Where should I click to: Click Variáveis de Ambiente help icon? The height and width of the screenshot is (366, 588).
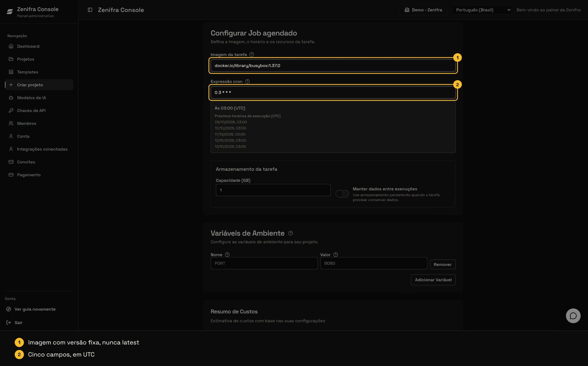coord(291,233)
